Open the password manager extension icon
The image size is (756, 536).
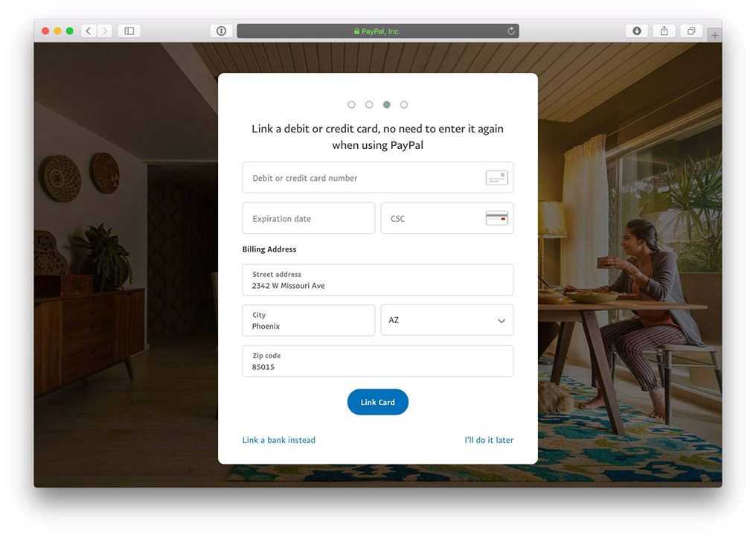pyautogui.click(x=221, y=31)
